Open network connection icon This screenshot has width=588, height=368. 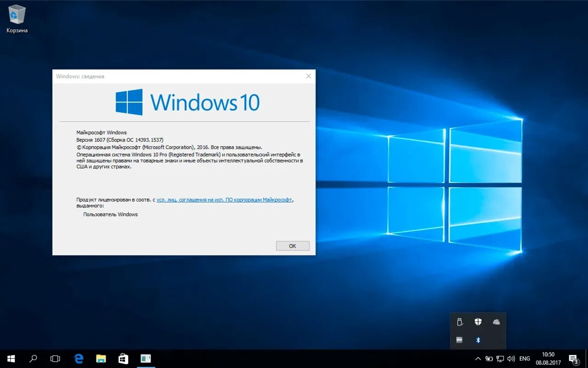coord(500,358)
